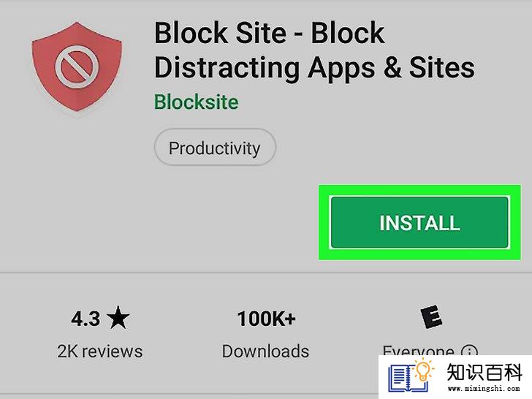Open the Blocksite developer link
This screenshot has height=399, width=532.
[196, 102]
